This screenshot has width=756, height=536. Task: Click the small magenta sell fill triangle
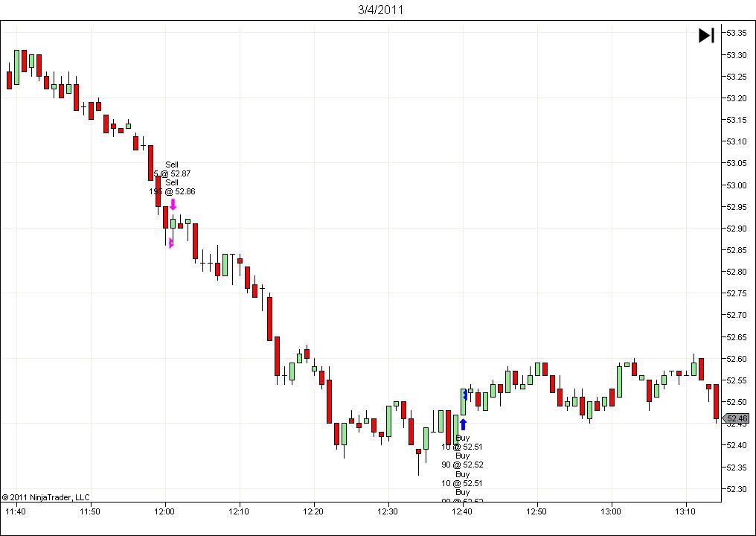[170, 243]
